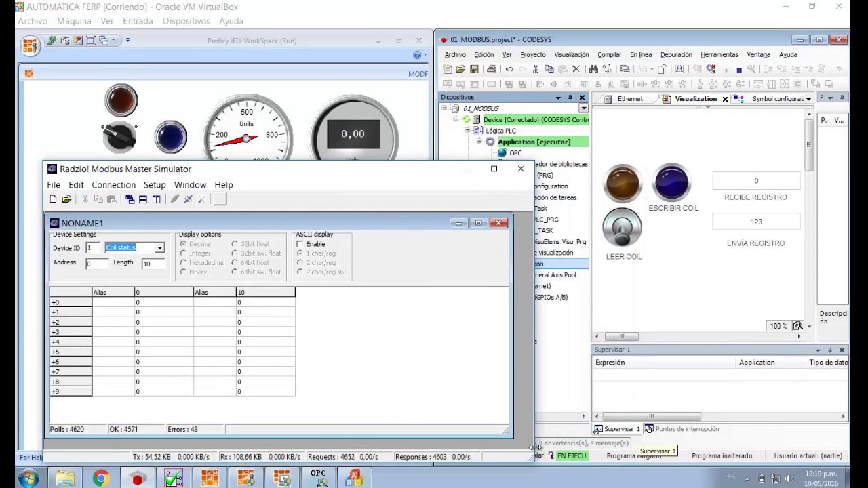This screenshot has width=868, height=488.
Task: Close the Dispositivos panel
Action: [582, 98]
